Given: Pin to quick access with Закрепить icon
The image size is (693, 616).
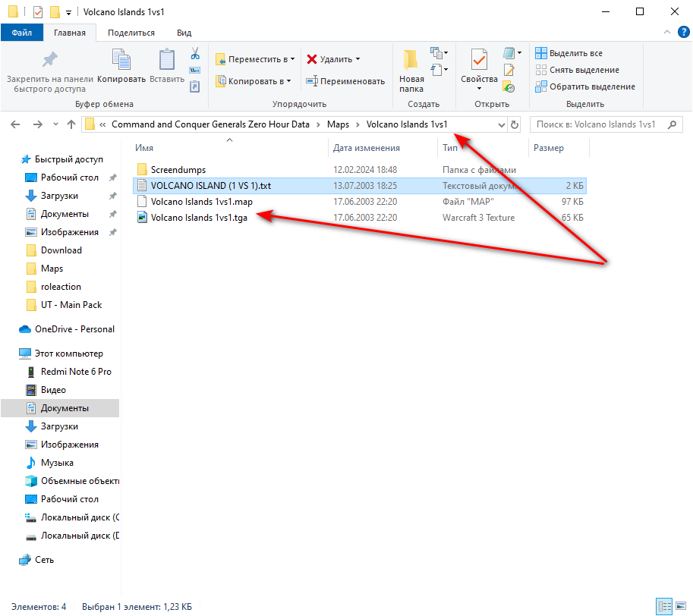Looking at the screenshot, I should coord(49,60).
